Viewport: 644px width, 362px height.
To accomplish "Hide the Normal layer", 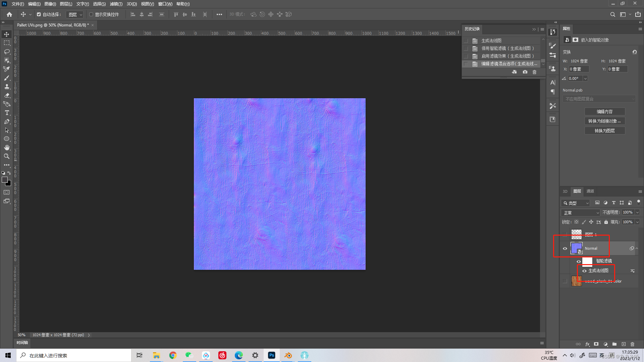I will coord(565,248).
